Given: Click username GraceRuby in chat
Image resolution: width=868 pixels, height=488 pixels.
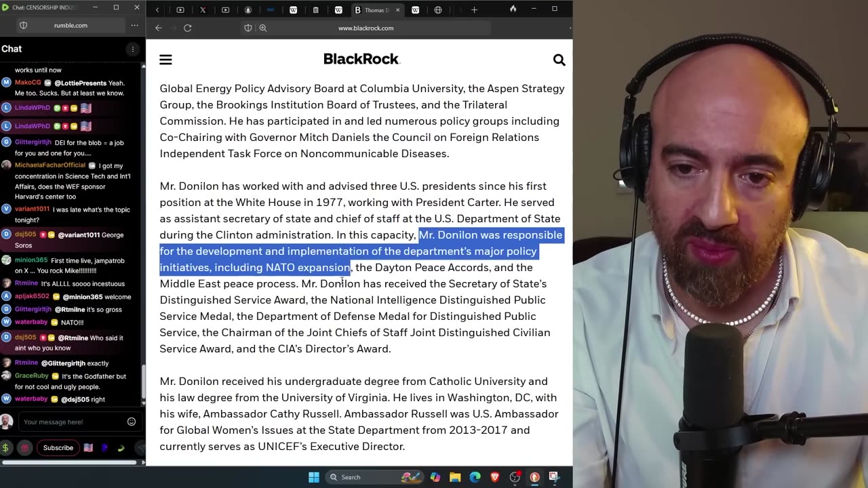Looking at the screenshot, I should [32, 376].
